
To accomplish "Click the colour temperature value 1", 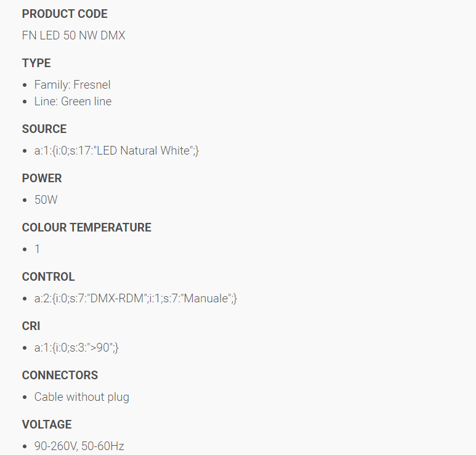I will (x=37, y=249).
